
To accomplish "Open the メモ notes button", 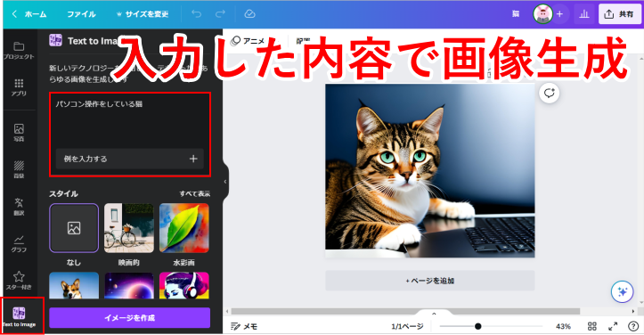I will (x=244, y=326).
